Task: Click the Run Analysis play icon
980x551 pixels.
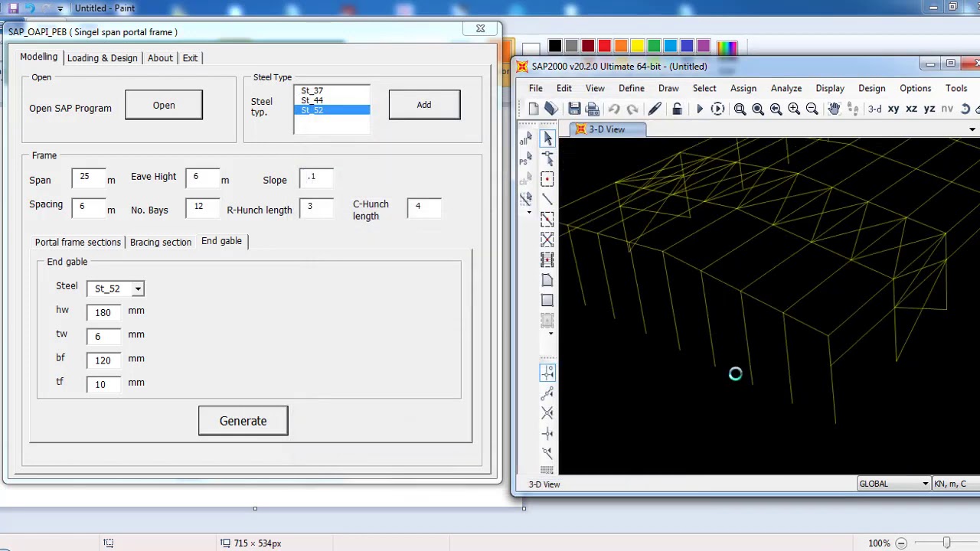Action: tap(699, 109)
